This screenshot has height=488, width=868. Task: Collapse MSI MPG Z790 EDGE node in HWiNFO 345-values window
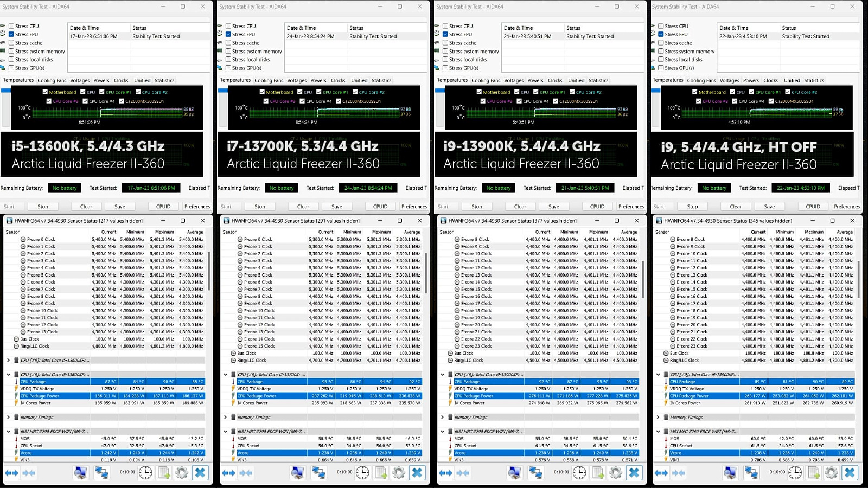tap(658, 432)
